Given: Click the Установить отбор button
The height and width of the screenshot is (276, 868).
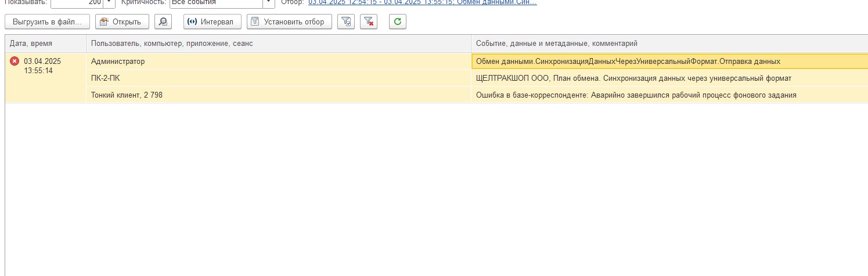Looking at the screenshot, I should tap(289, 22).
